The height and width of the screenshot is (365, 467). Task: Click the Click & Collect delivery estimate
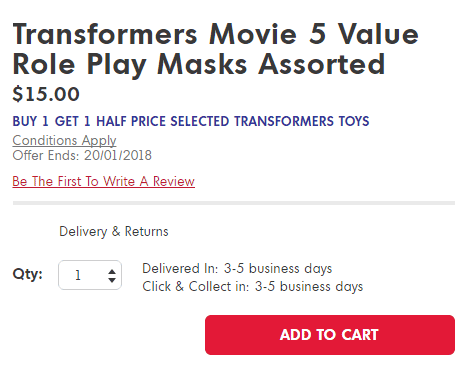pos(253,287)
